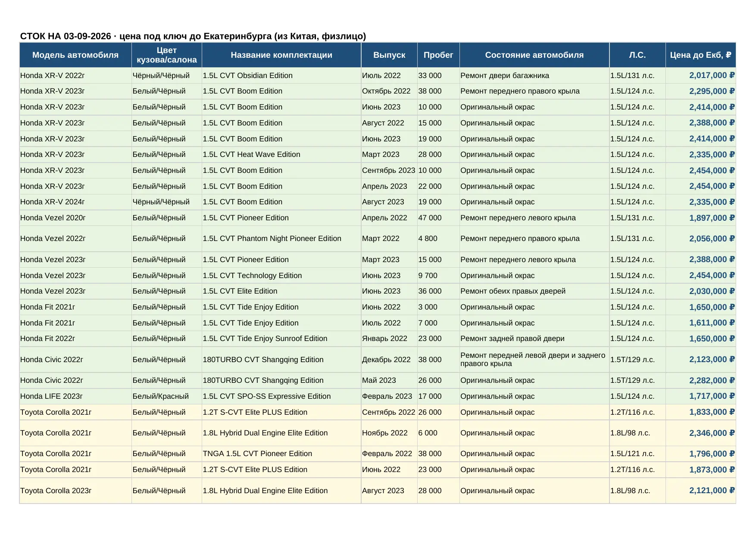Select the "Пробег" column header
The image size is (756, 535).
pos(438,55)
